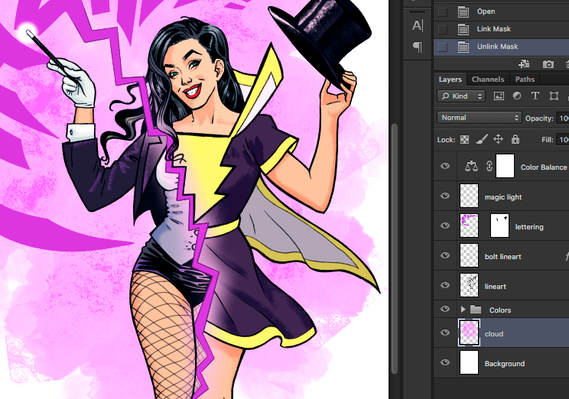This screenshot has width=569, height=399.
Task: Select the Background layer name
Action: (504, 363)
